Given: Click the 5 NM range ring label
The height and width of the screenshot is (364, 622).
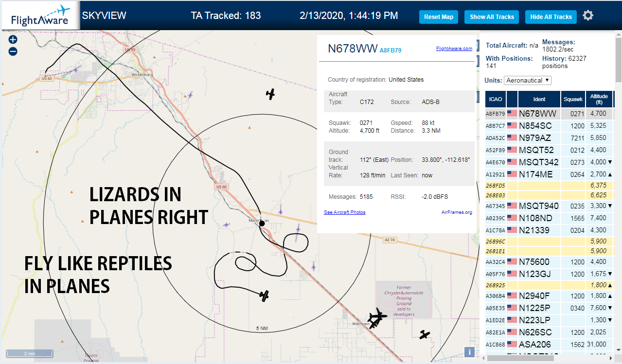Looking at the screenshot, I should pyautogui.click(x=262, y=329).
